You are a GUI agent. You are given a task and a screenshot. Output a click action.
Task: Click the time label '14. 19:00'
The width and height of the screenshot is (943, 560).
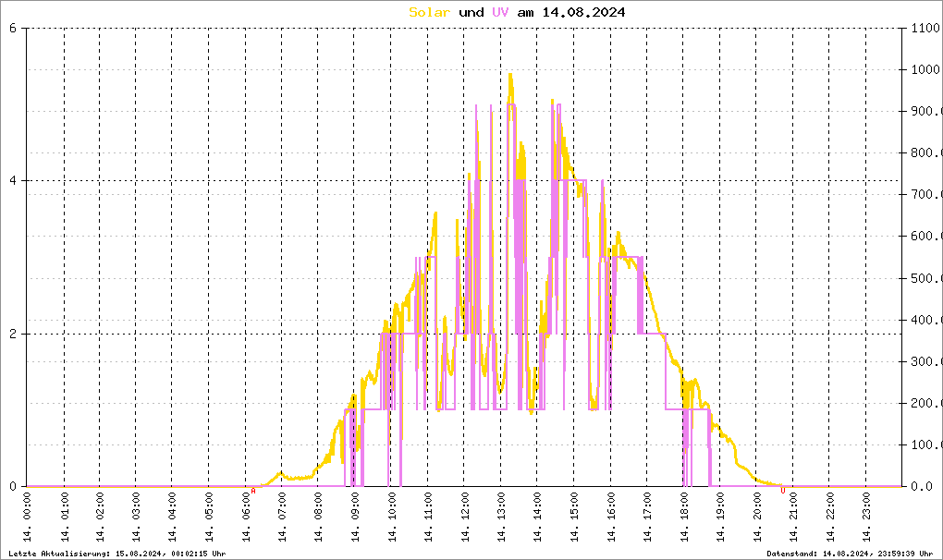point(720,517)
